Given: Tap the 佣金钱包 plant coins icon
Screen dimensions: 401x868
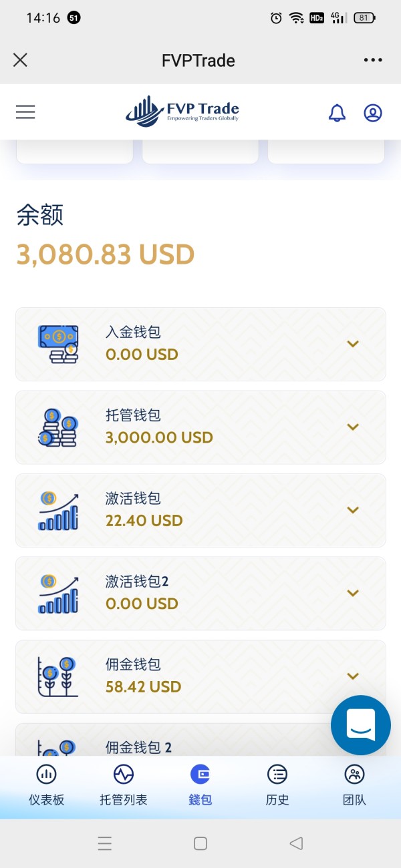Looking at the screenshot, I should [58, 676].
